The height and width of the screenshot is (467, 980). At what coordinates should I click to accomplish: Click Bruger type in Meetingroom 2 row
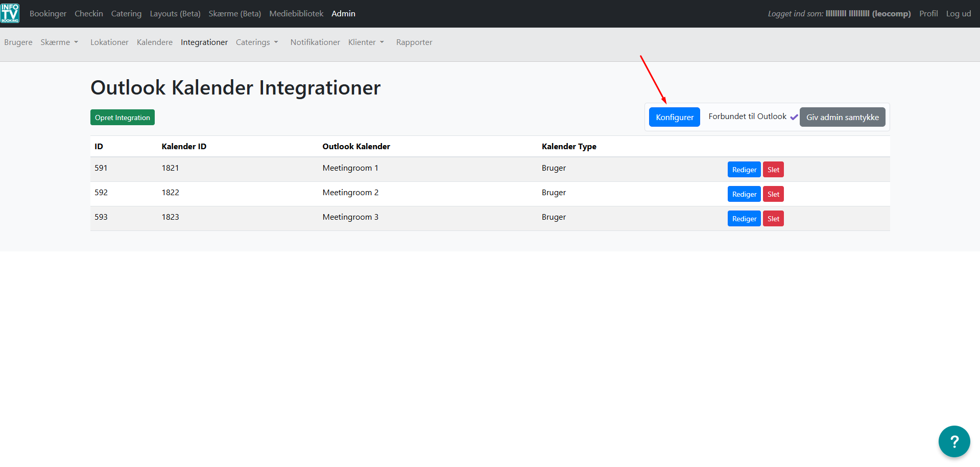tap(554, 193)
